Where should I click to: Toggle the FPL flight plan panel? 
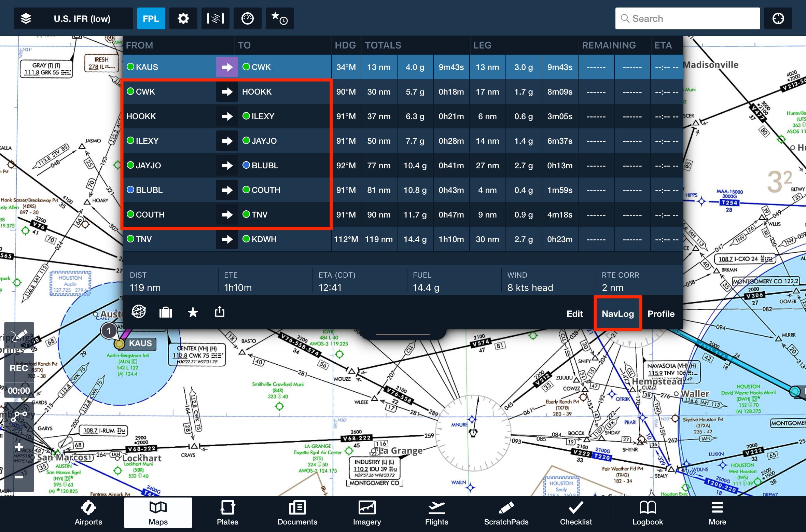click(x=151, y=18)
